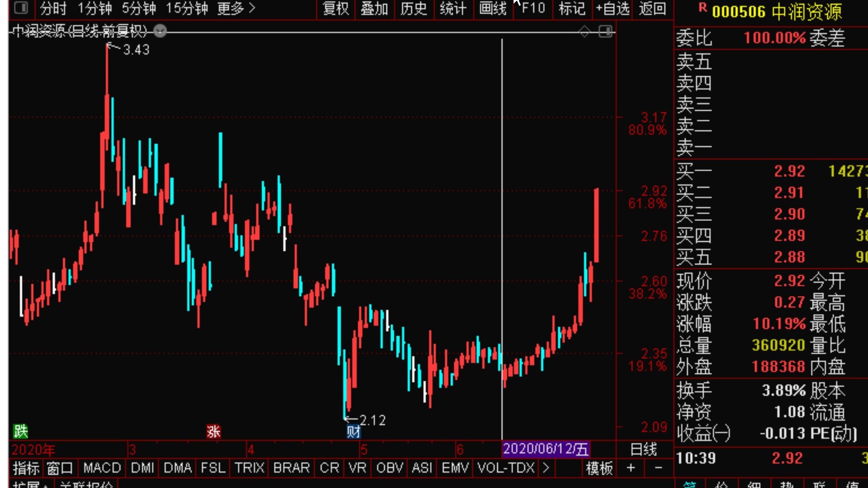Show more indicators with the arrow

point(546,468)
